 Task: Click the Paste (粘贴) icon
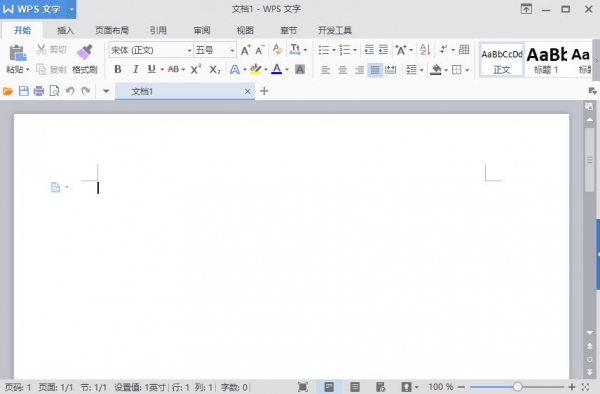pos(18,53)
